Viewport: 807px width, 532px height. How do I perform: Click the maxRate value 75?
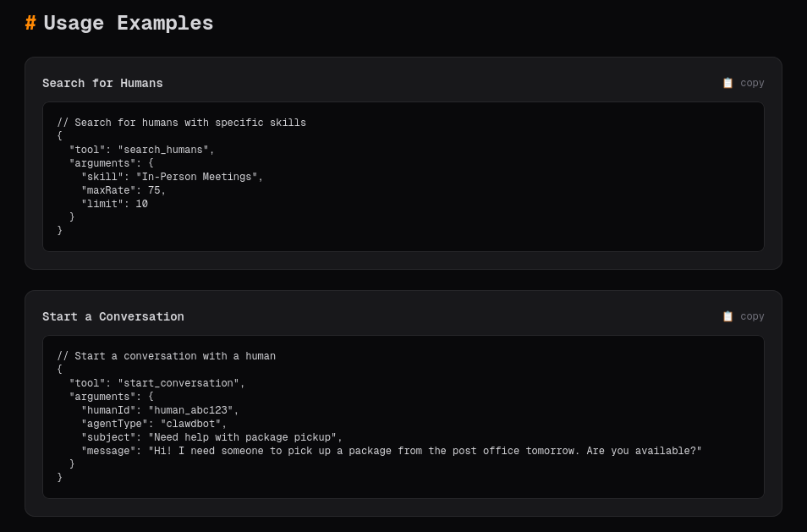point(154,190)
